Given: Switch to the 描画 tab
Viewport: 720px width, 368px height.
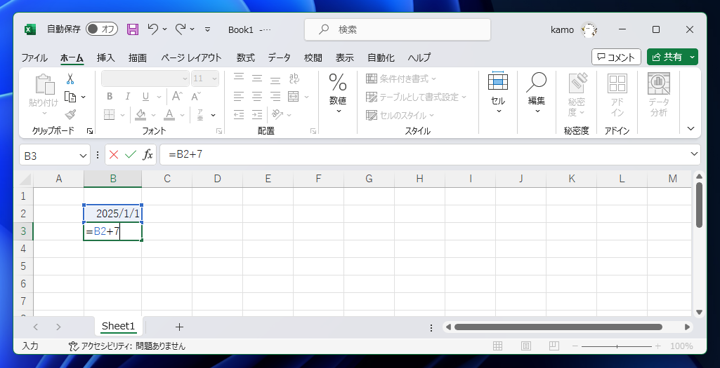Looking at the screenshot, I should coord(137,58).
